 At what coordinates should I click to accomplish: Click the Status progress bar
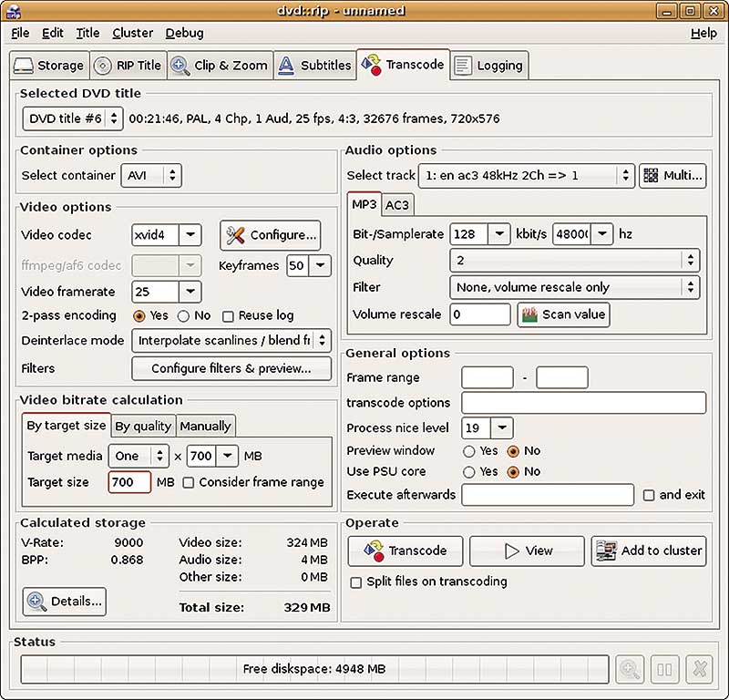coord(314,669)
